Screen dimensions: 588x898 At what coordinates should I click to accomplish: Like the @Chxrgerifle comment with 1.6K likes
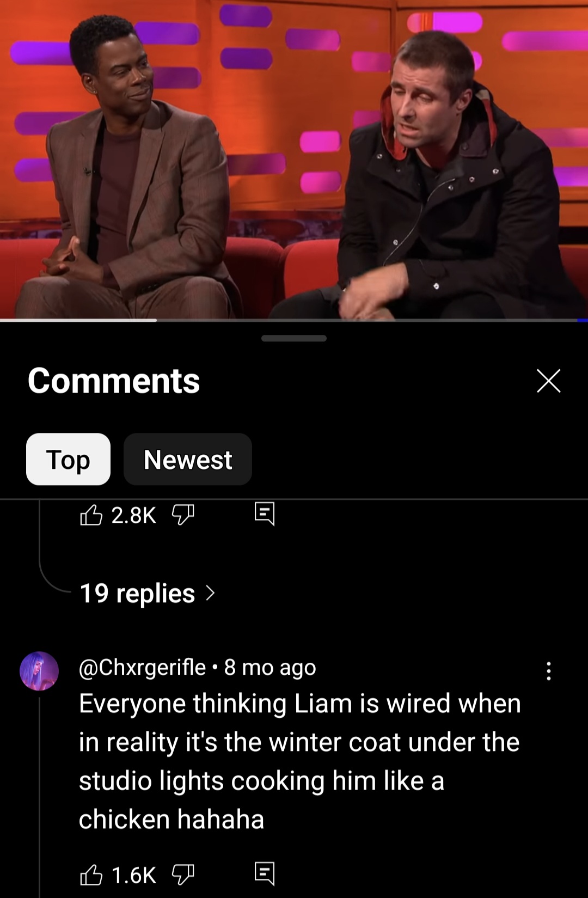tap(91, 875)
